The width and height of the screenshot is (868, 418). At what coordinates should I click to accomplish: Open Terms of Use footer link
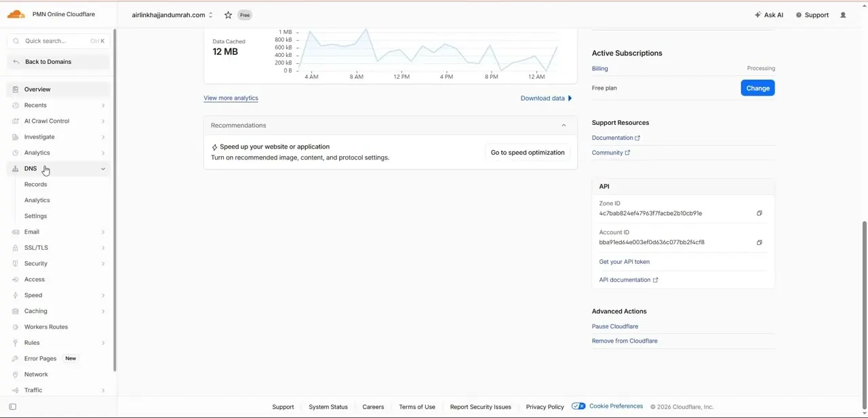tap(417, 407)
